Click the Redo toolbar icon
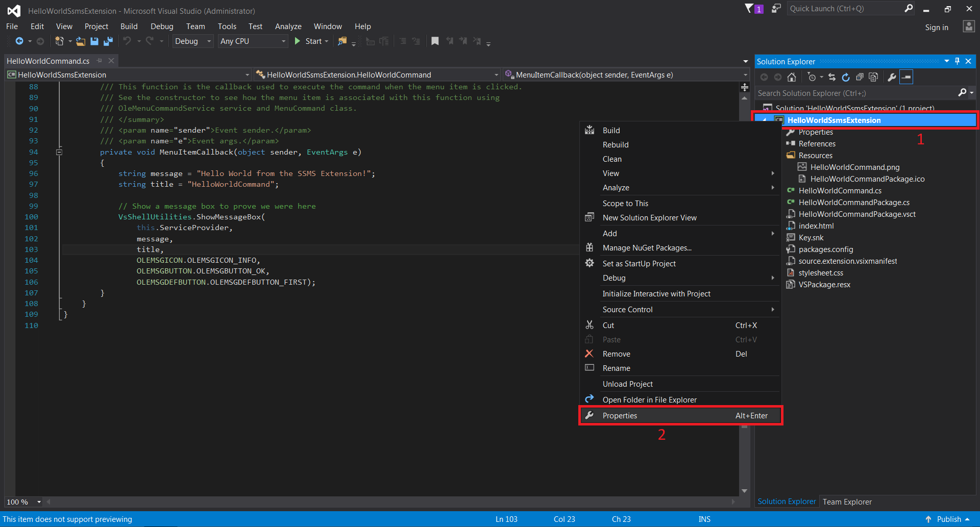 pyautogui.click(x=150, y=41)
